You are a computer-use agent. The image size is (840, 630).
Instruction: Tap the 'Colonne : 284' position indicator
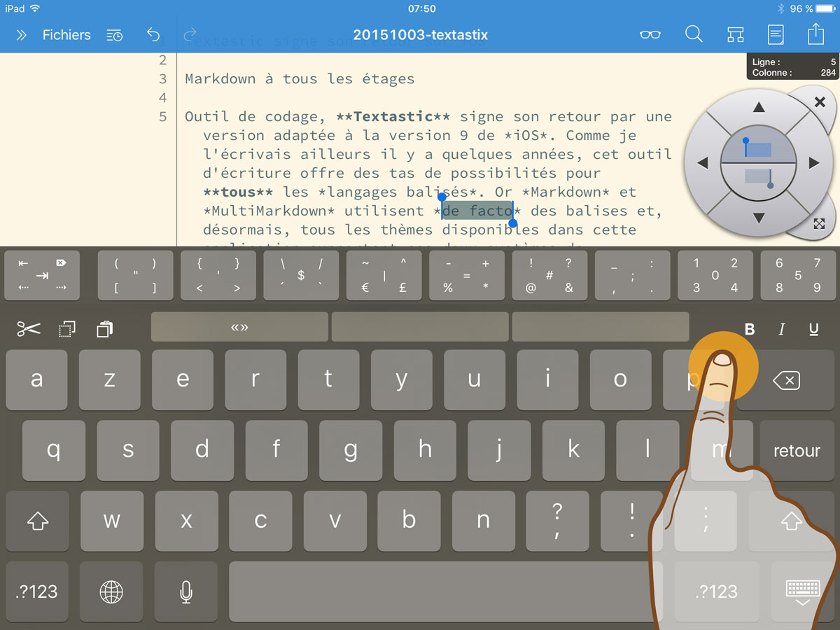794,73
